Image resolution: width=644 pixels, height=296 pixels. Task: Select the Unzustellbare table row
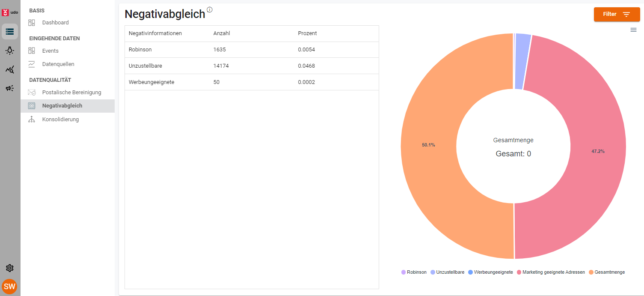click(252, 66)
